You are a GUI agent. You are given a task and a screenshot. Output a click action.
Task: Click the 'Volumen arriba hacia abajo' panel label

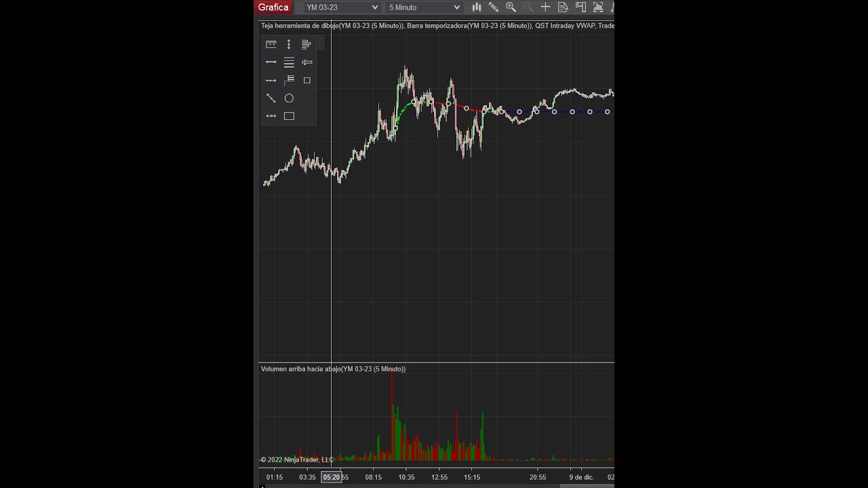tap(333, 369)
